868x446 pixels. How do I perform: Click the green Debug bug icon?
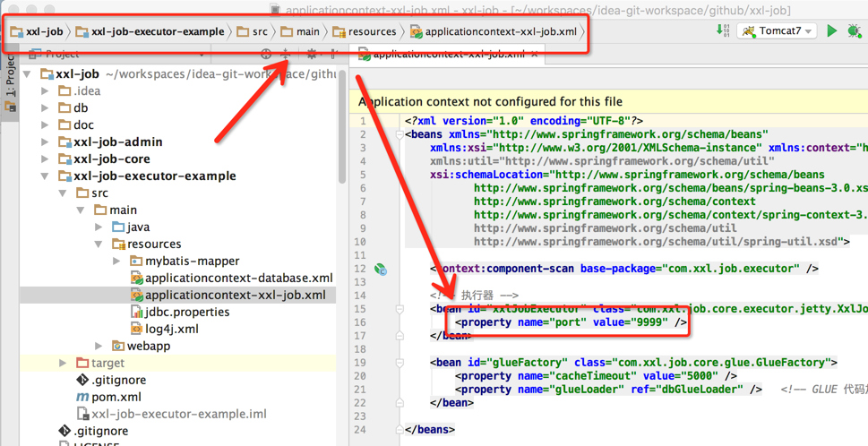click(x=855, y=31)
